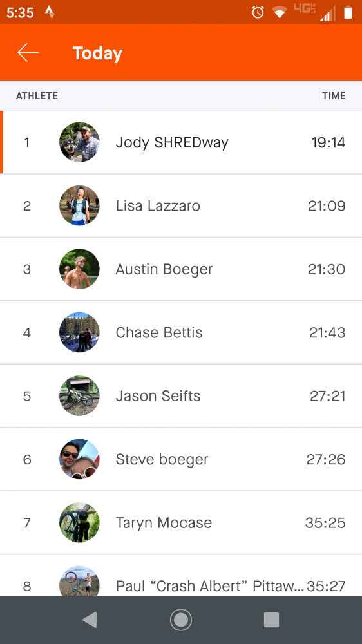Tap the ATHLETE column header

tap(37, 96)
